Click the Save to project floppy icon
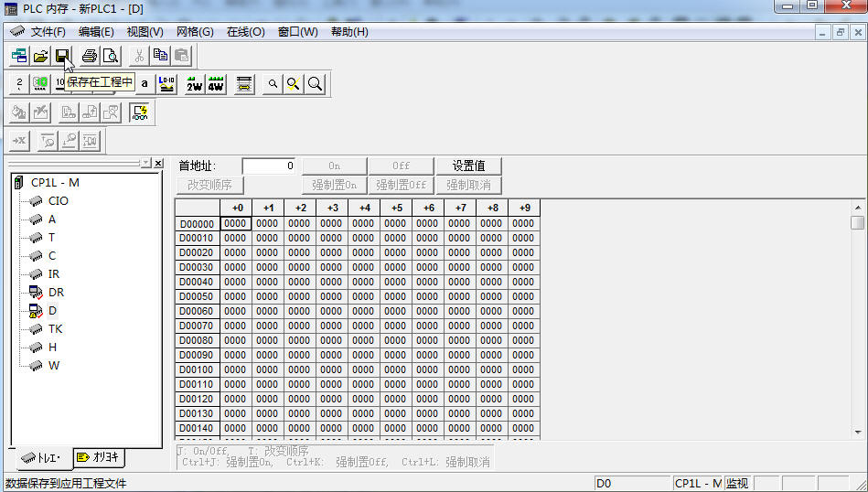 [x=62, y=56]
